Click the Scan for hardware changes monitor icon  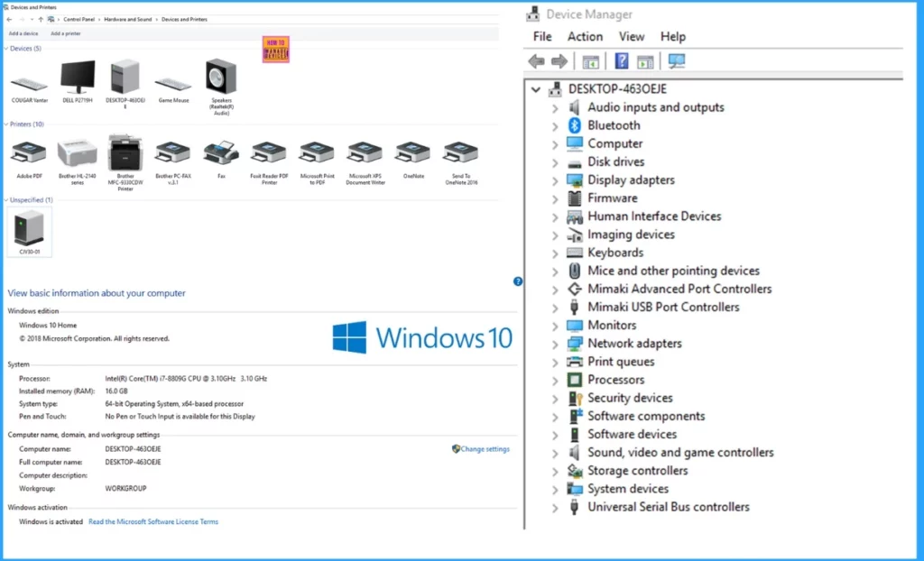coord(677,60)
